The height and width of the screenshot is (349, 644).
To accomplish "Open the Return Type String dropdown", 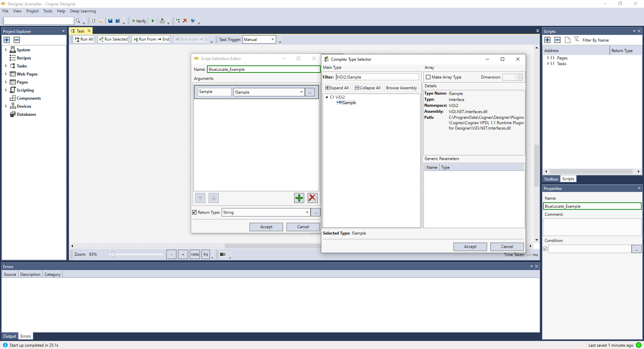I will point(307,212).
